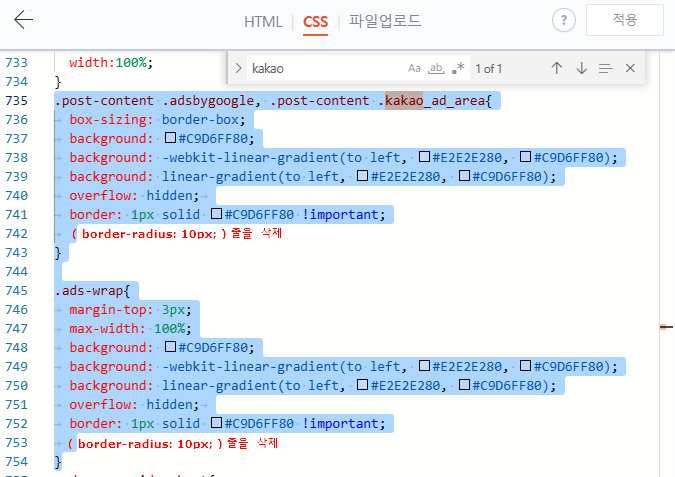Toggle Match Case (Aa) option
This screenshot has height=477, width=675.
click(x=414, y=68)
